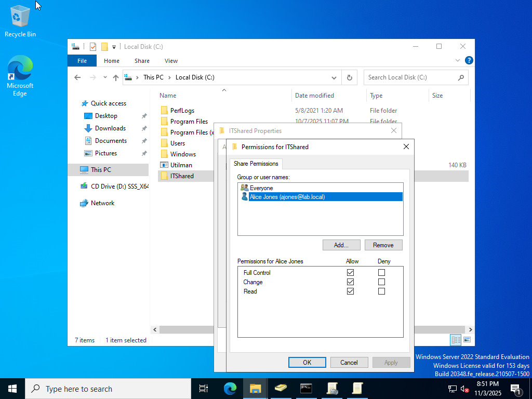This screenshot has width=532, height=399.
Task: Click the Back navigation arrow
Action: coord(77,77)
